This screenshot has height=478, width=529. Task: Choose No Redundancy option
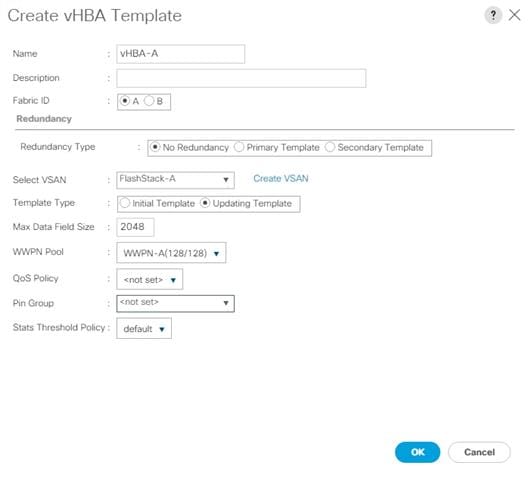pyautogui.click(x=155, y=147)
